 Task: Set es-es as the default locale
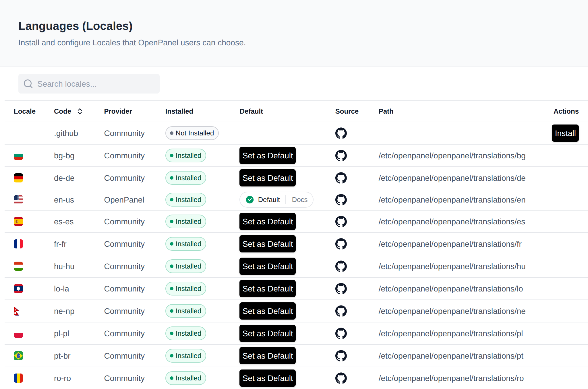click(x=268, y=221)
